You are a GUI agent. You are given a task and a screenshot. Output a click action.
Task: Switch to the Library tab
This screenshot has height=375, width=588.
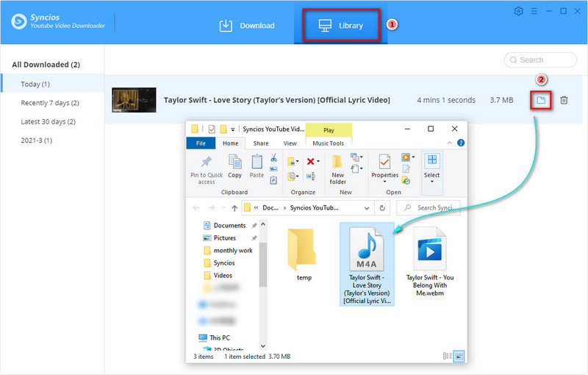tap(341, 26)
